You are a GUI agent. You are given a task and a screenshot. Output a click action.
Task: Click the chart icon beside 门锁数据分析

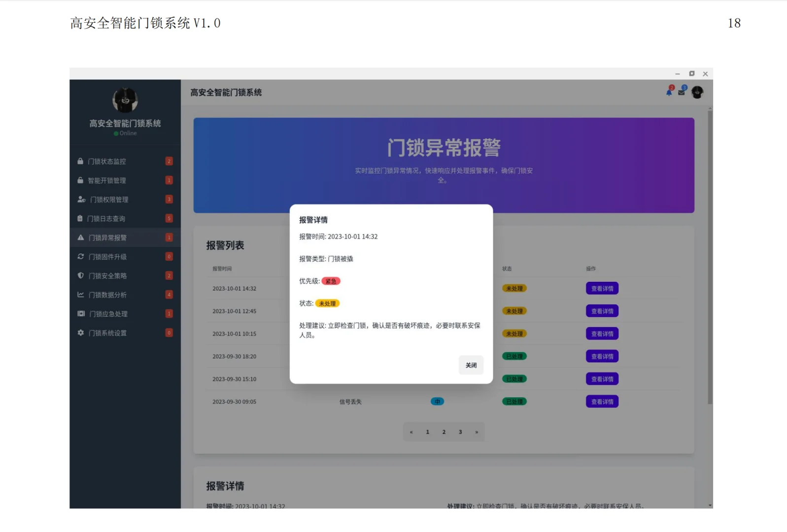pos(81,295)
